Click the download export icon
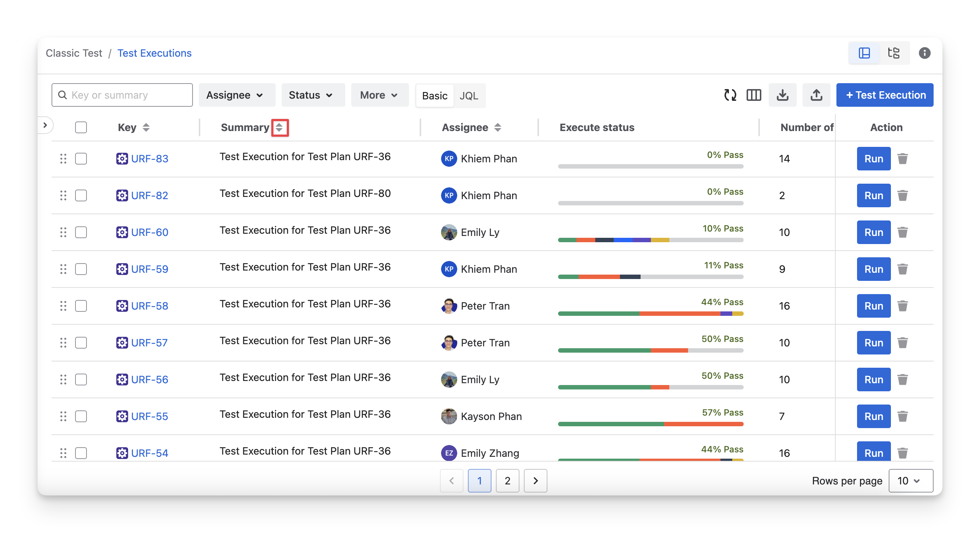980x533 pixels. (x=782, y=95)
